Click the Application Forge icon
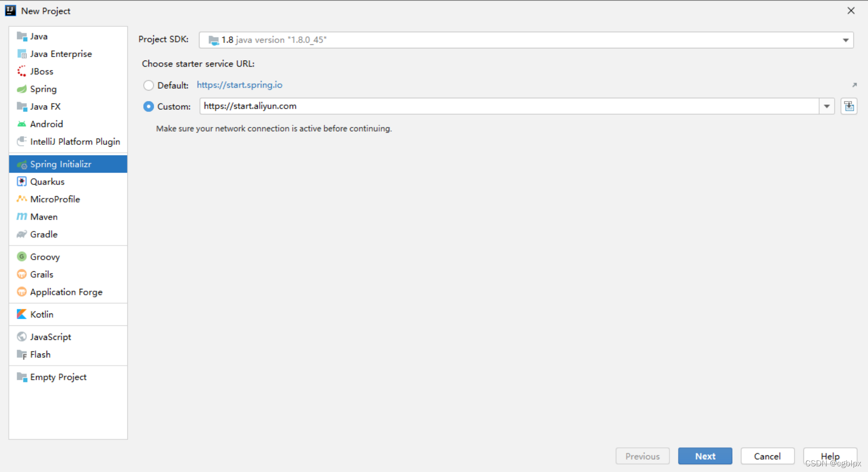This screenshot has height=472, width=868. click(22, 292)
